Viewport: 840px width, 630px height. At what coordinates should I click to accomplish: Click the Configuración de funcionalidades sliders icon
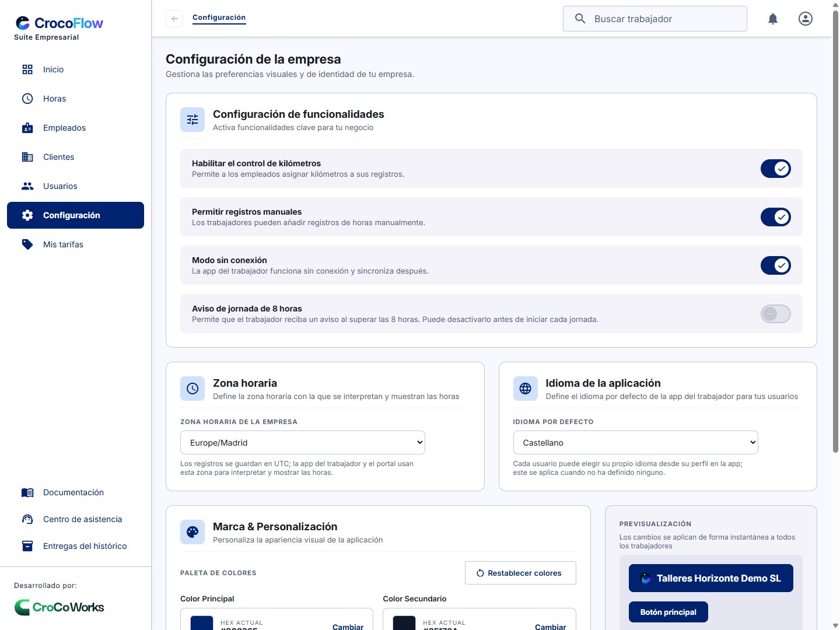[x=192, y=120]
